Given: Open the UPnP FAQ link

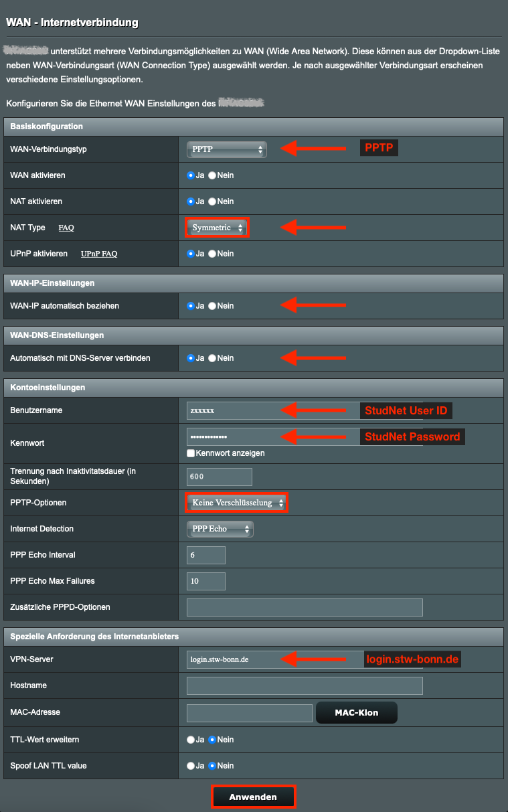Looking at the screenshot, I should click(99, 254).
